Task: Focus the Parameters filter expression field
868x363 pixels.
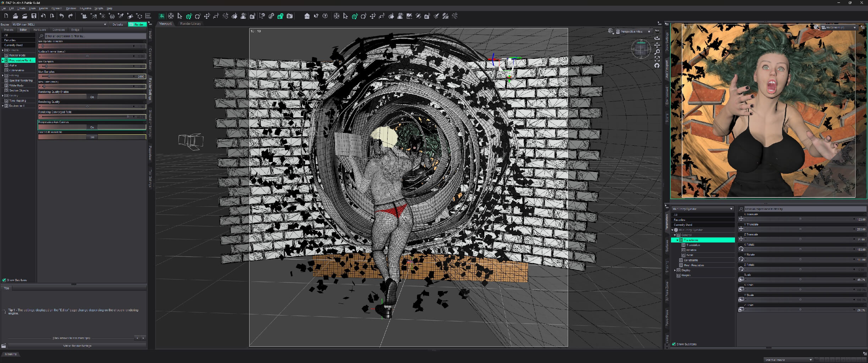Action: (805, 209)
